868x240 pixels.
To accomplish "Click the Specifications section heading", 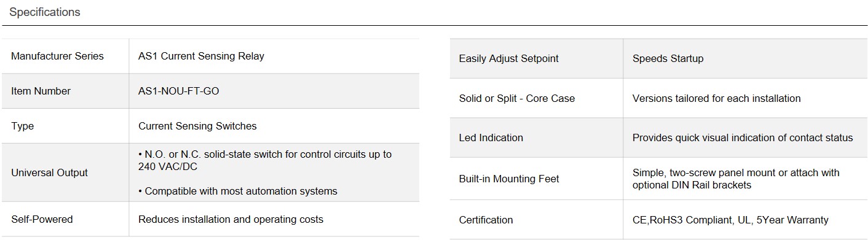I will 44,12.
